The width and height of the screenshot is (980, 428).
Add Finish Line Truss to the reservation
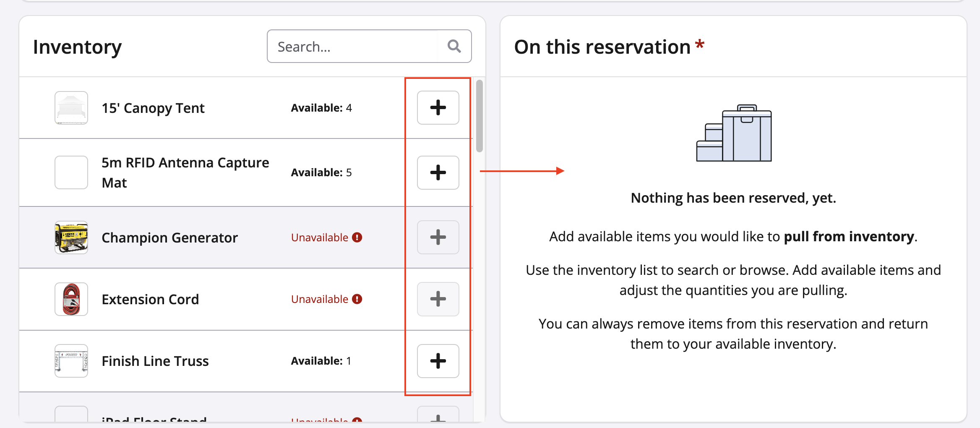[438, 361]
